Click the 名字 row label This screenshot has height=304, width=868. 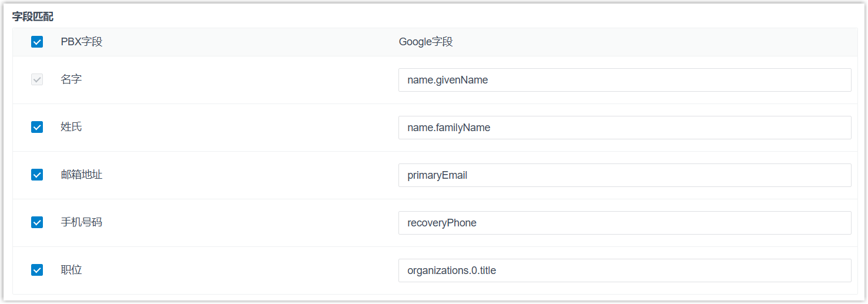(x=71, y=79)
